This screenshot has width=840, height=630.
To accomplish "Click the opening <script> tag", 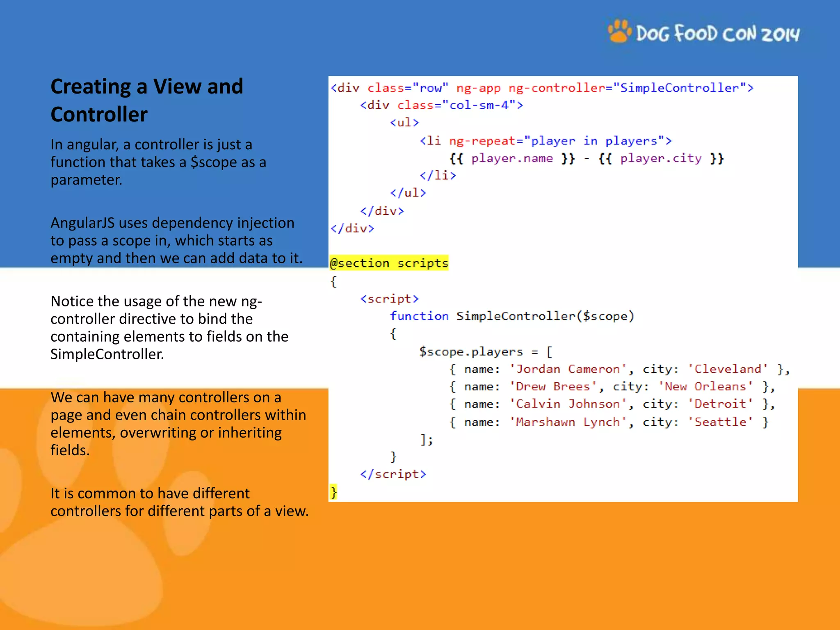I will (x=389, y=299).
